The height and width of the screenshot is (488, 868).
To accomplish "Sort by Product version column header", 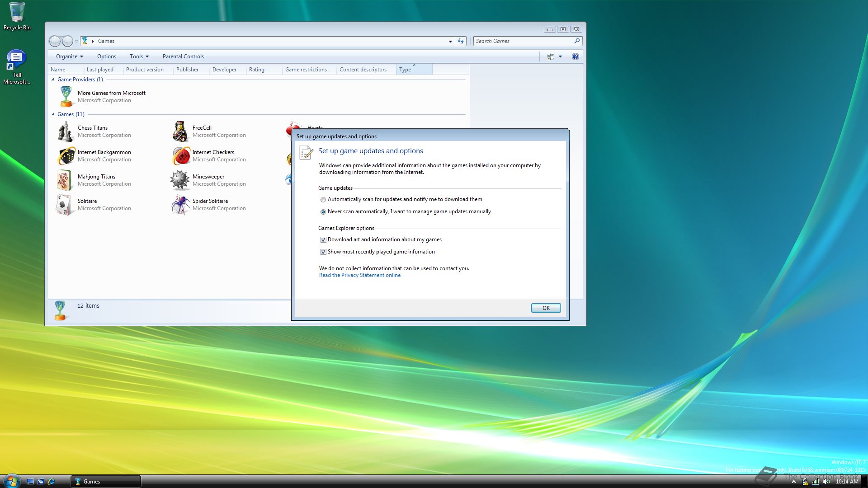I will tap(148, 70).
